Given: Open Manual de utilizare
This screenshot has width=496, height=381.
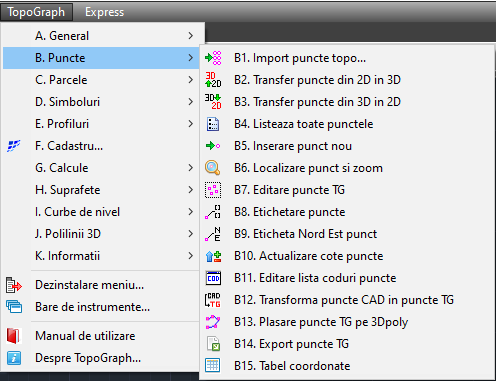Looking at the screenshot, I should (x=101, y=336).
